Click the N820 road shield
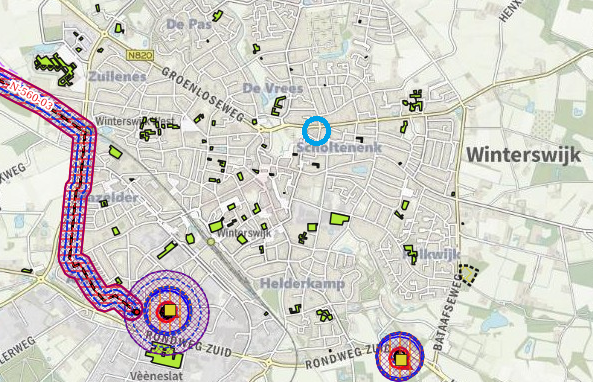Viewport: 593px width, 382px height. [x=140, y=56]
